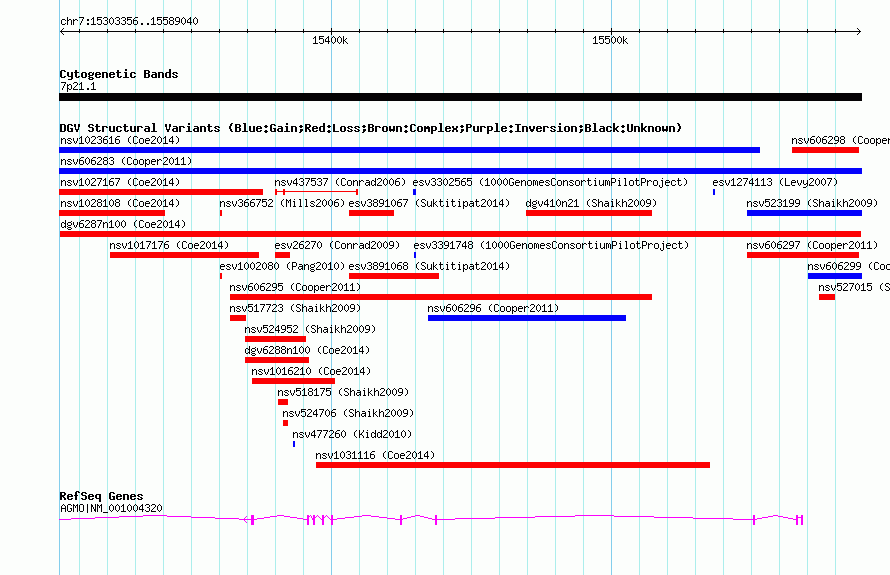This screenshot has width=890, height=575.
Task: Click the 15400k ruler position label
Action: [x=330, y=40]
